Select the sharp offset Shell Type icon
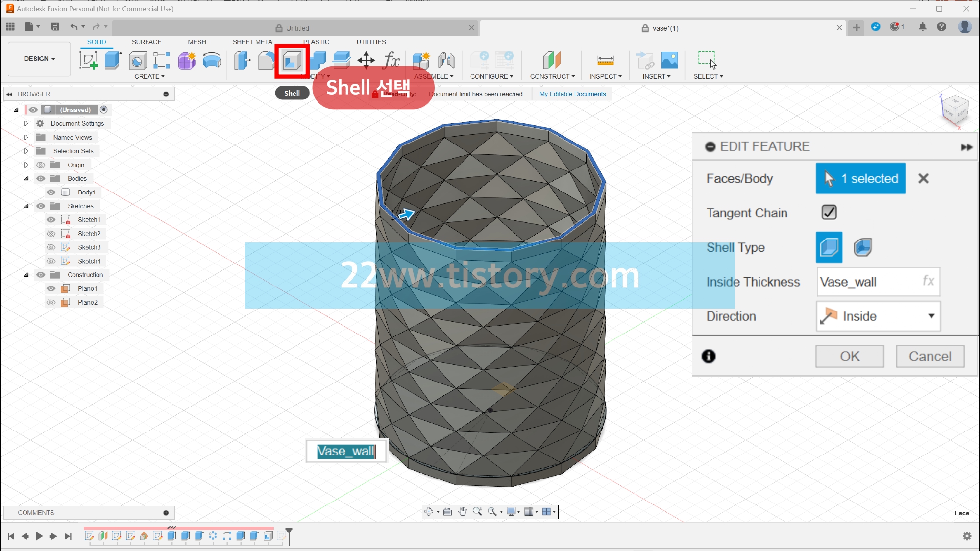Image resolution: width=980 pixels, height=551 pixels. click(829, 247)
